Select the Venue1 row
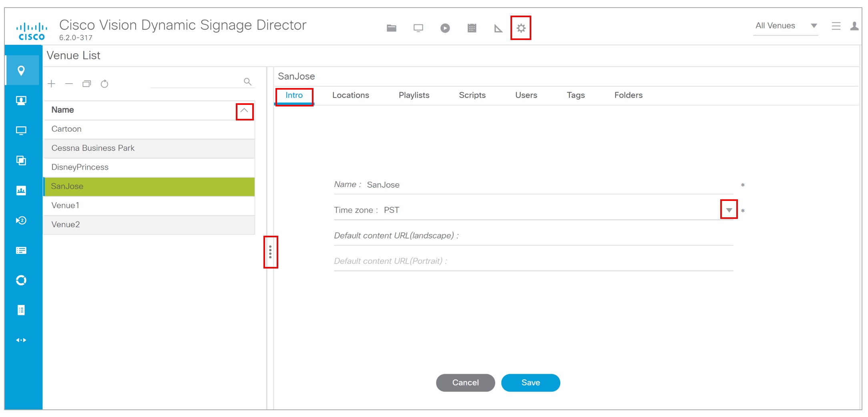The image size is (868, 417). point(149,205)
